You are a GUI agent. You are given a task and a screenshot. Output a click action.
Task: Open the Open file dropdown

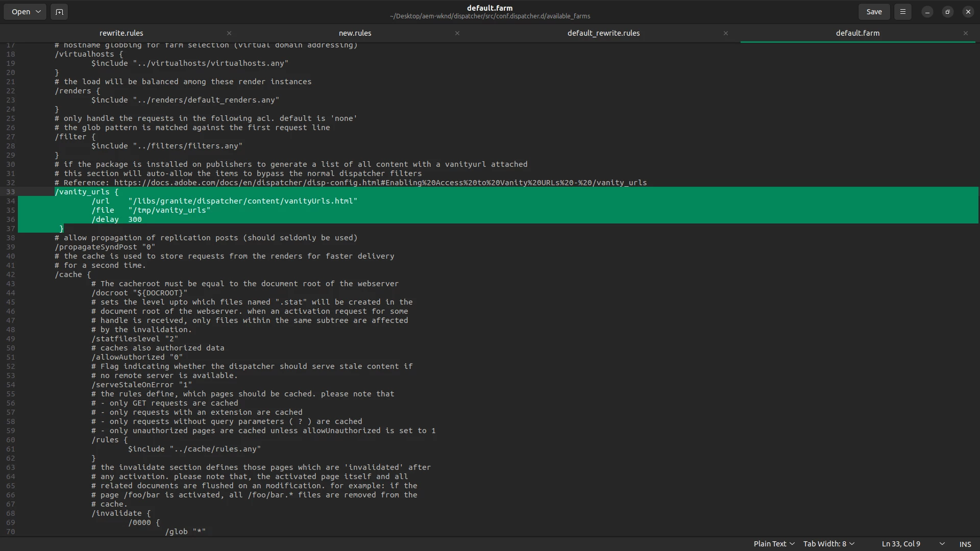coord(25,12)
